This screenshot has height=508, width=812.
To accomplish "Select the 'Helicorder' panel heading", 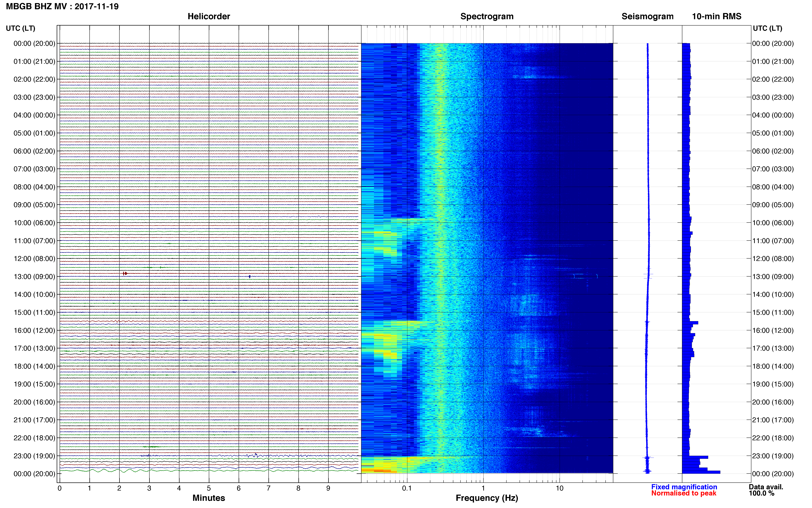I will pos(208,16).
